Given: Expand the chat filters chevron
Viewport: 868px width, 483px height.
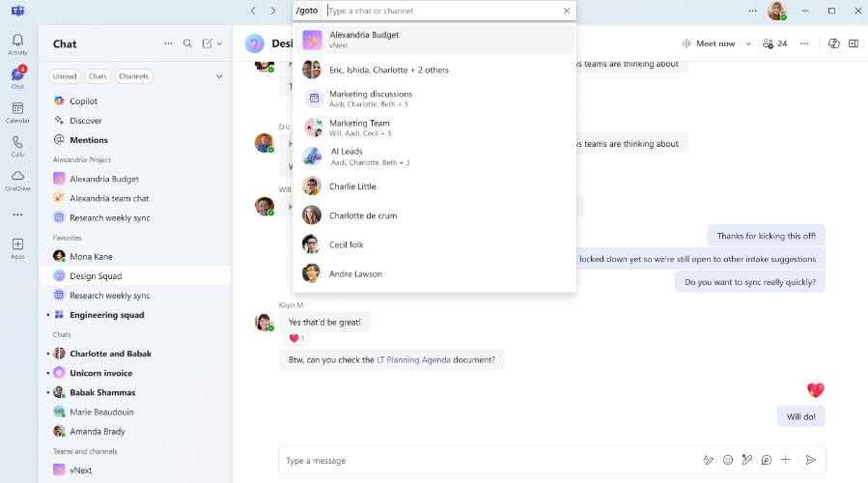Looking at the screenshot, I should [x=219, y=76].
